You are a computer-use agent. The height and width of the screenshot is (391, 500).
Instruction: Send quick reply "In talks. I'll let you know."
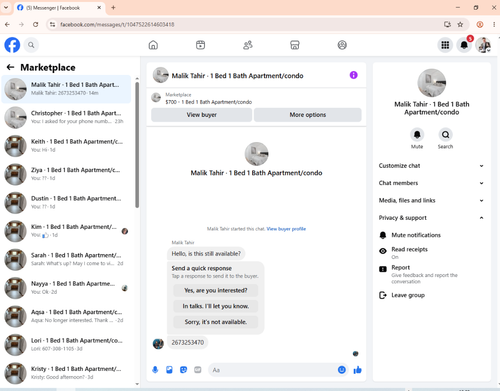(216, 306)
